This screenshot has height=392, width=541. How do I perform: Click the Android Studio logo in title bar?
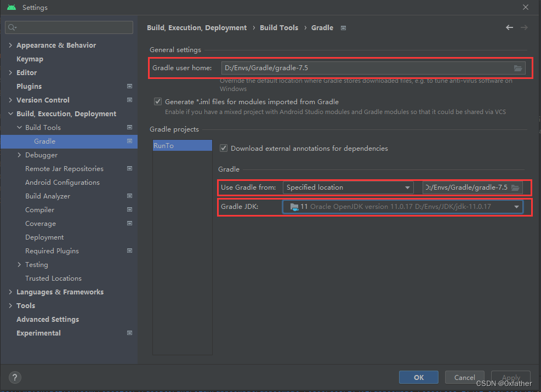click(x=12, y=7)
